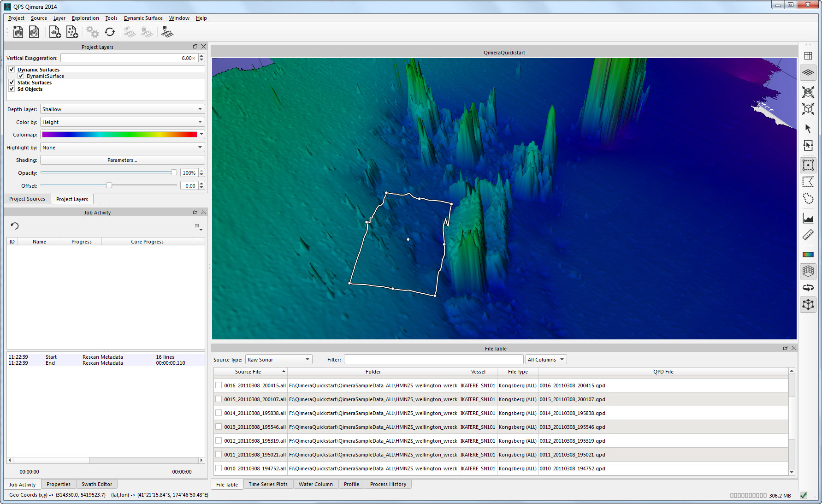Check the 0016_20110308_200415.all file checkbox
Screen dimensions: 822x504
(219, 385)
